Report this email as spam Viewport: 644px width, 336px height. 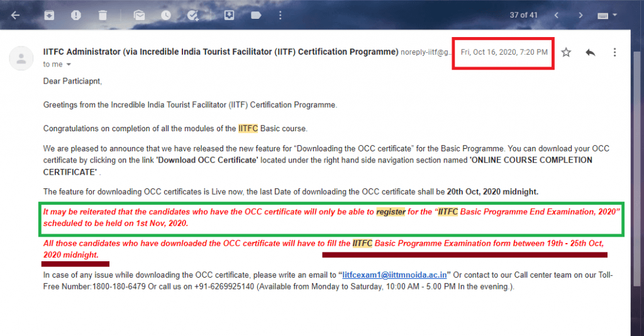[x=76, y=16]
